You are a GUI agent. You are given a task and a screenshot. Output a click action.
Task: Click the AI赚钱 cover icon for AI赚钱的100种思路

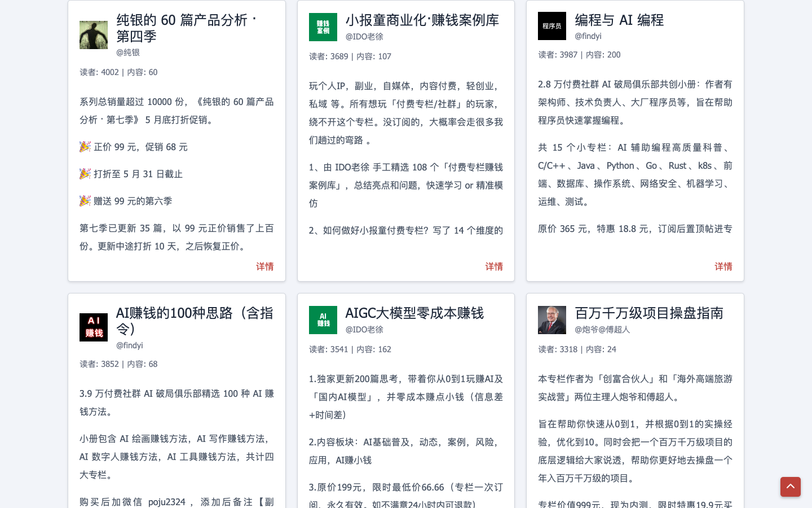pos(93,327)
